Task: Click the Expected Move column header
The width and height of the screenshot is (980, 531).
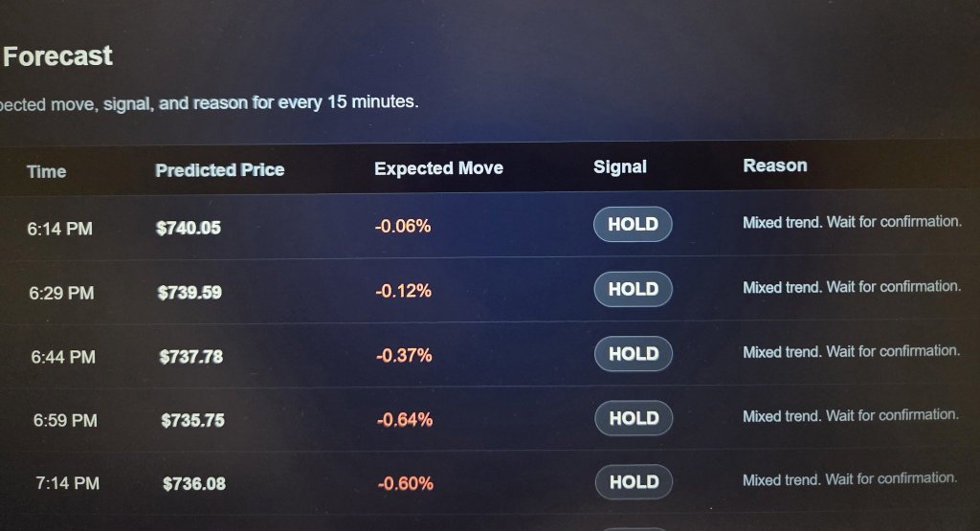Action: (438, 168)
